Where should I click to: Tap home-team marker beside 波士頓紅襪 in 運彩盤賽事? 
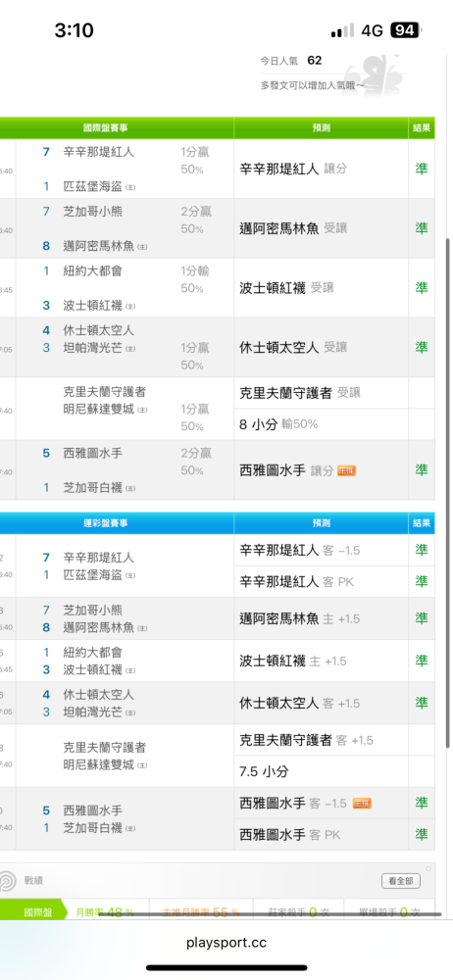click(x=130, y=670)
